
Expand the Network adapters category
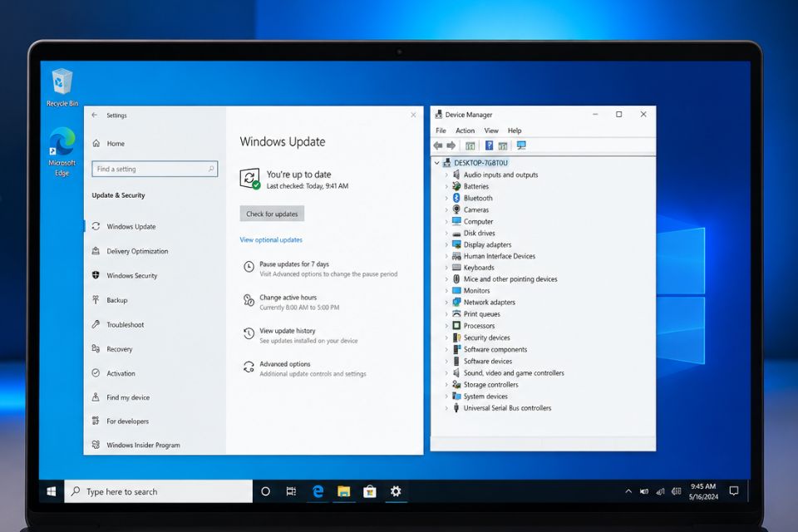[x=446, y=303]
